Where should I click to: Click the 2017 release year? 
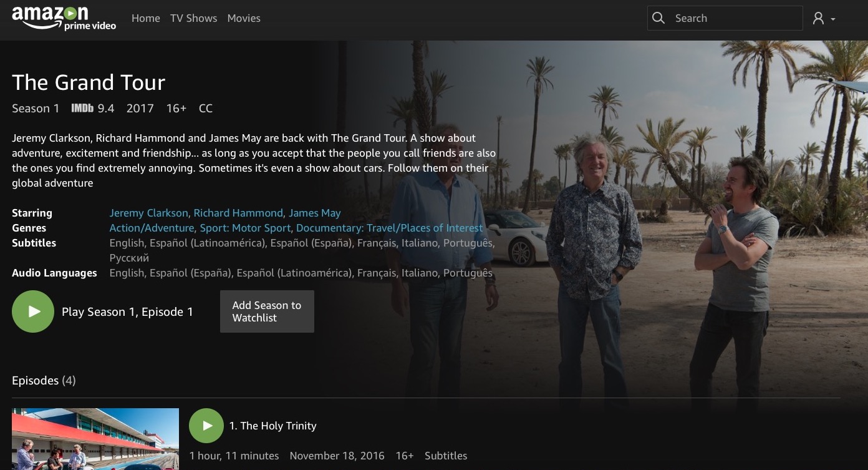[140, 109]
